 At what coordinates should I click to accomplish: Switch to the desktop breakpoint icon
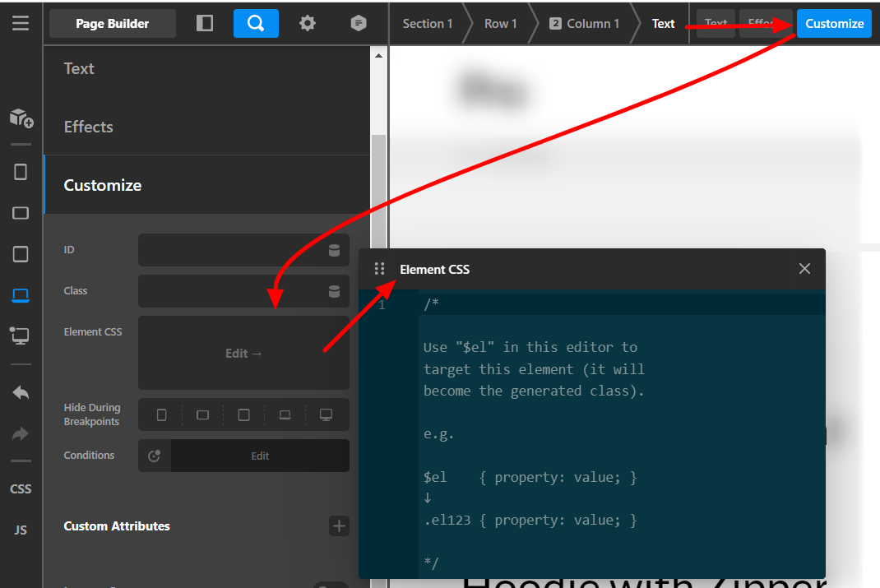coord(21,336)
